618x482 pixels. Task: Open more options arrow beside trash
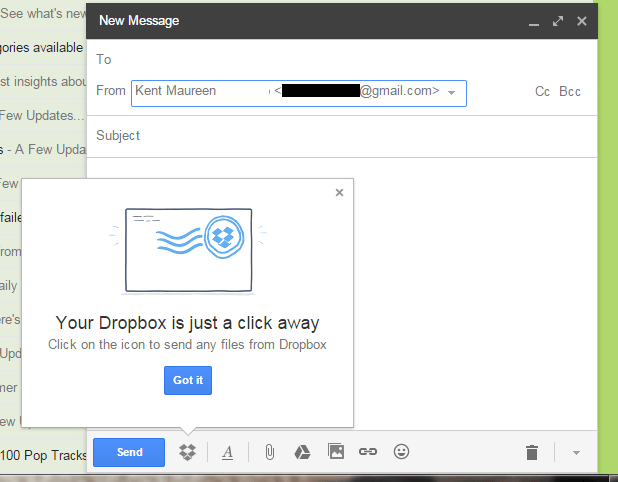click(x=576, y=453)
